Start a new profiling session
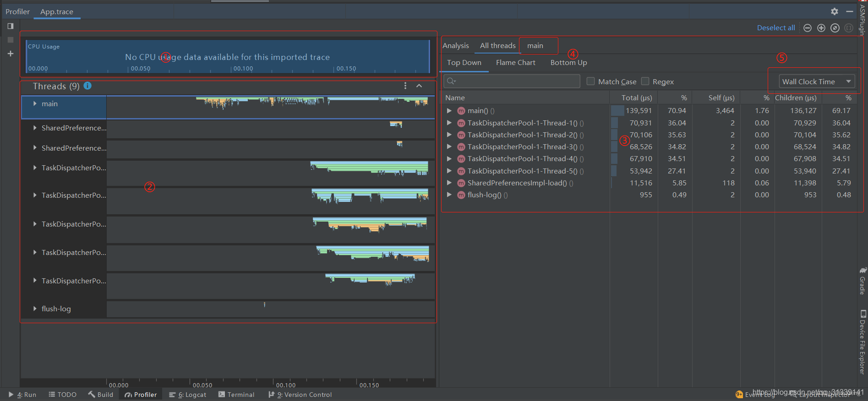The height and width of the screenshot is (401, 868). [11, 54]
